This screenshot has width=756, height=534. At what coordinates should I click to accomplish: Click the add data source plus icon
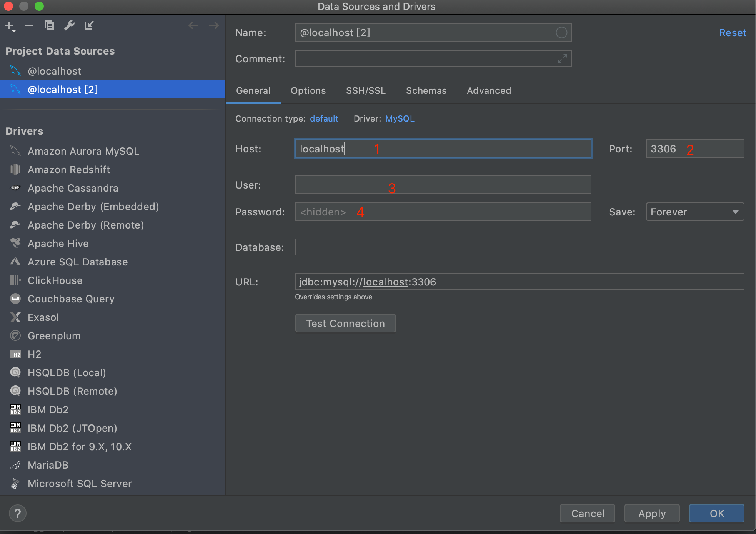pos(10,26)
